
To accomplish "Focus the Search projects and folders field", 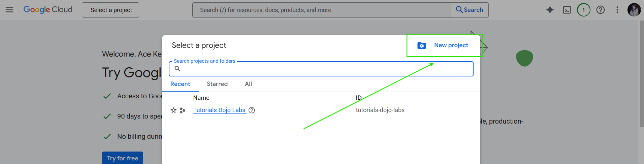I will point(323,69).
